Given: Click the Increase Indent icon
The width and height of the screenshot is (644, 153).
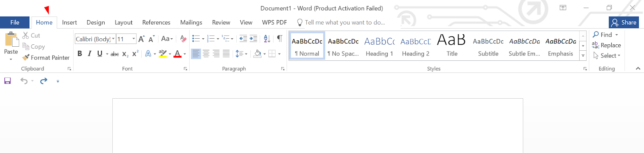Looking at the screenshot, I should pyautogui.click(x=253, y=39).
